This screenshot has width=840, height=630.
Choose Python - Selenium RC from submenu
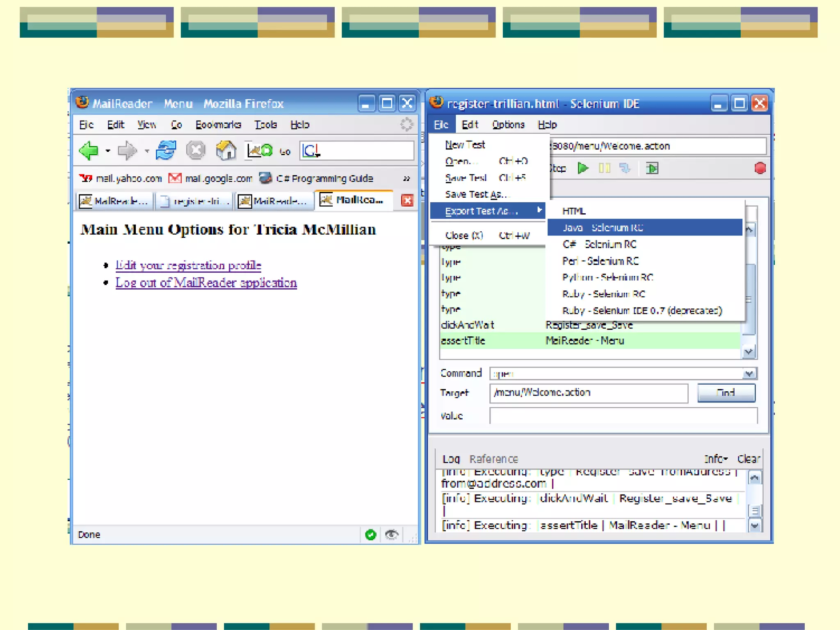[x=607, y=278]
